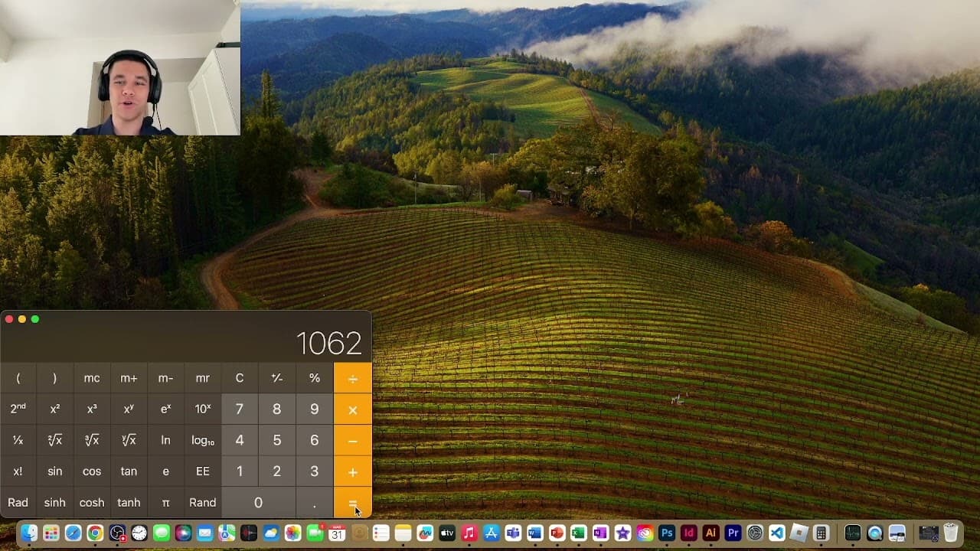Open Adobe Illustrator in the Dock
The width and height of the screenshot is (980, 551).
[x=710, y=533]
